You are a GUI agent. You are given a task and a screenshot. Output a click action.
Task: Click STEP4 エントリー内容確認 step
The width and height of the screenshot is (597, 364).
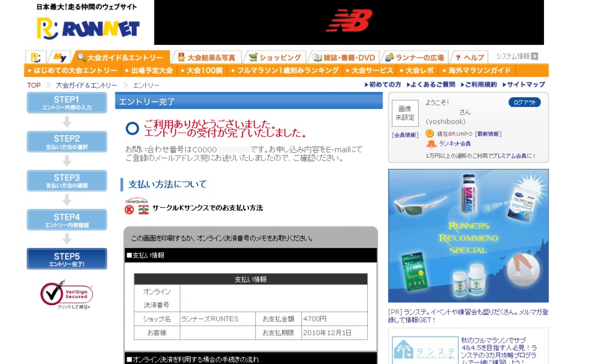(66, 220)
